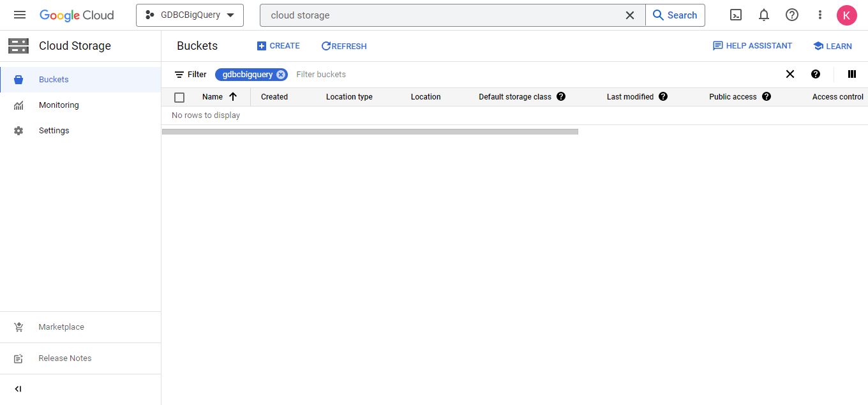The width and height of the screenshot is (868, 405).
Task: Collapse the left sidebar panel
Action: click(x=19, y=389)
